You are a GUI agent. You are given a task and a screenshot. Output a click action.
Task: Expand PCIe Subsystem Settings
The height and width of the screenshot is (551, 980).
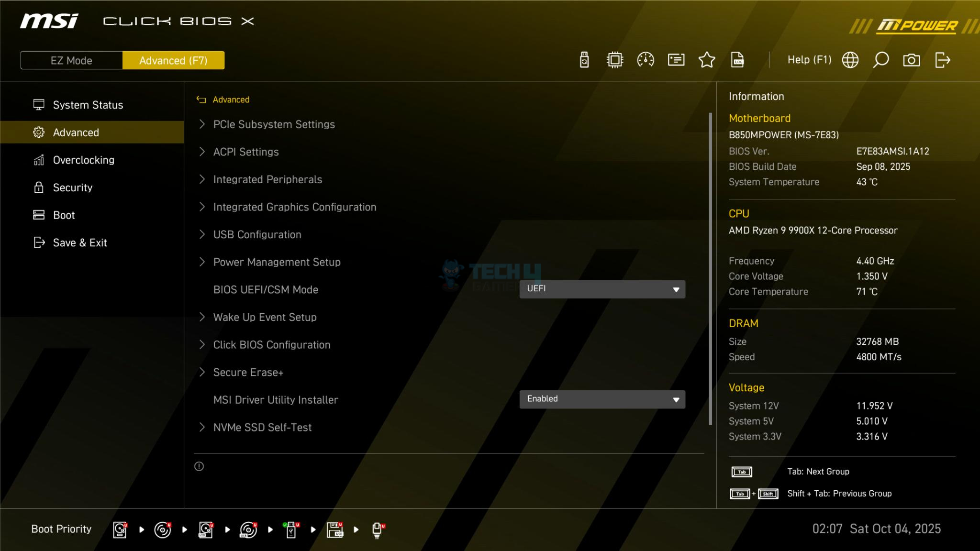tap(274, 124)
